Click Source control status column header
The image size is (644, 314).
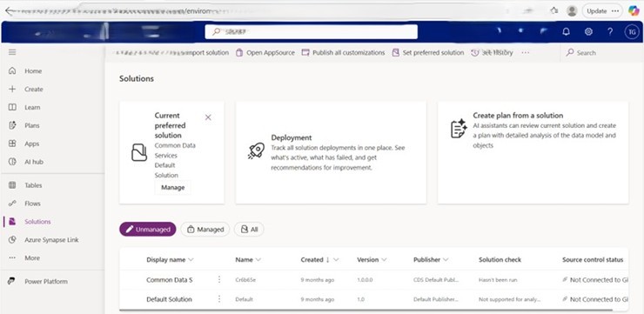[593, 260]
